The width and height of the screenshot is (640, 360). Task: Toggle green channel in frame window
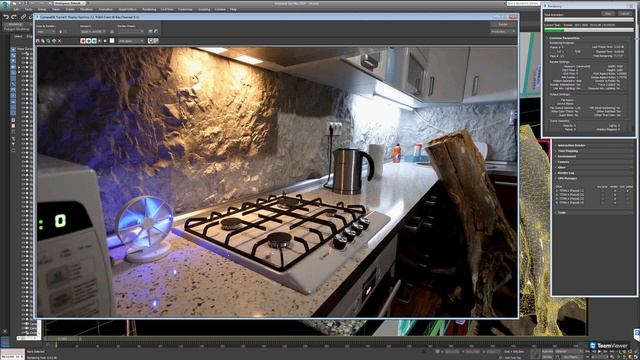pos(89,41)
